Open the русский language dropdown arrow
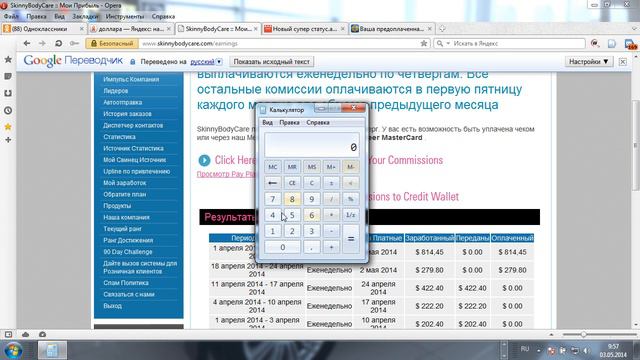The width and height of the screenshot is (640, 360). click(219, 62)
